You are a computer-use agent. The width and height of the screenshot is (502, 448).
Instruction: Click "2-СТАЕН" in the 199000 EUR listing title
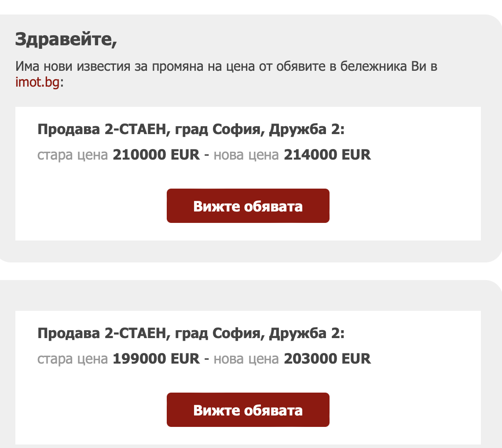pyautogui.click(x=137, y=334)
